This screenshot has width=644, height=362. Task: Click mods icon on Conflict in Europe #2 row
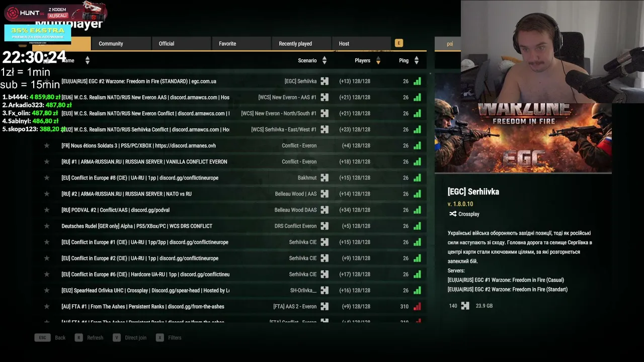(x=325, y=258)
